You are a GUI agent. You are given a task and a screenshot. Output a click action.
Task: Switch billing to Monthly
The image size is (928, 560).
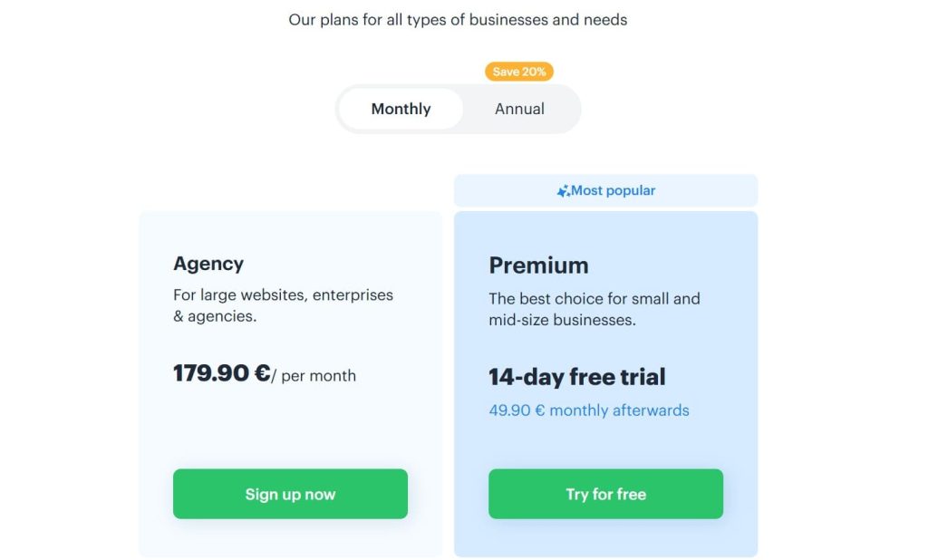coord(401,109)
